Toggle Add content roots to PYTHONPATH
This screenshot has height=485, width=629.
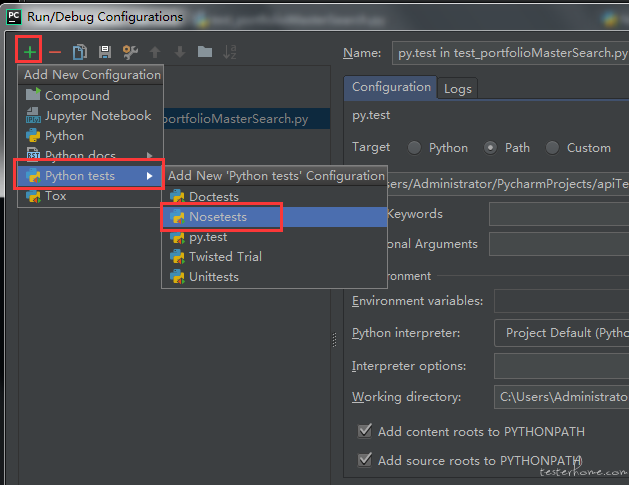coord(365,431)
